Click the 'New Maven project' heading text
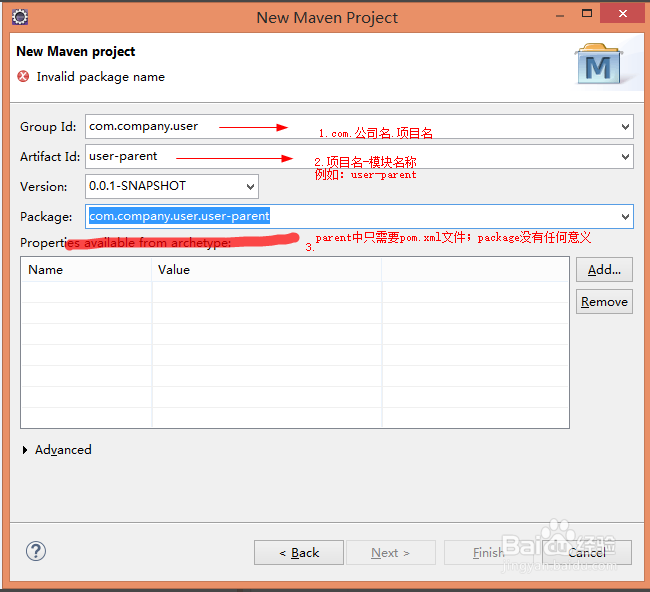This screenshot has height=592, width=650. click(x=75, y=51)
